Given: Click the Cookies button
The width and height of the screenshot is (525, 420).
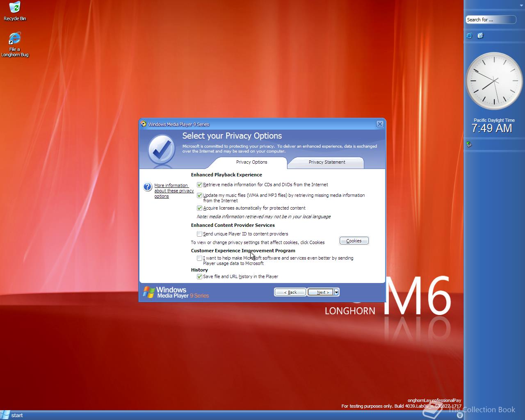Looking at the screenshot, I should pos(354,241).
